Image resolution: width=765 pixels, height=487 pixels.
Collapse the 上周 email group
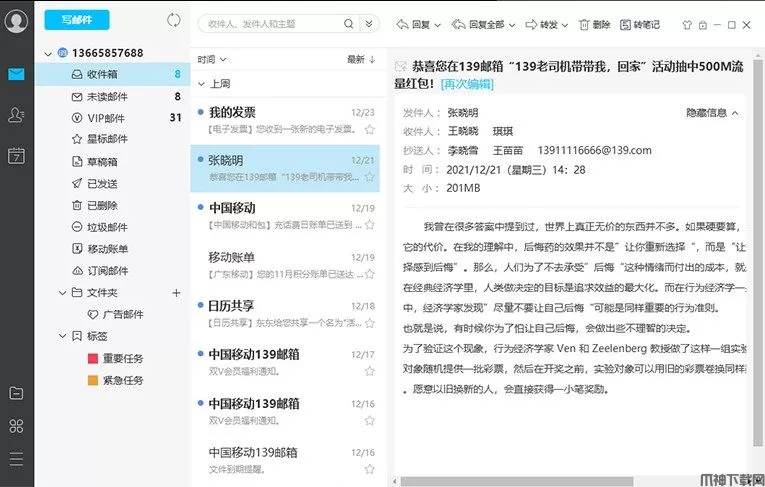[x=201, y=85]
